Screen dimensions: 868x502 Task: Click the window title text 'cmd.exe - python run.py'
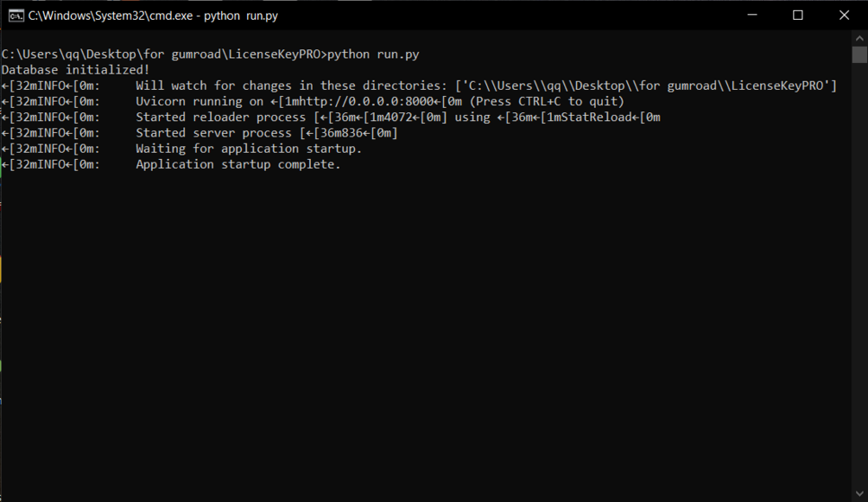154,16
